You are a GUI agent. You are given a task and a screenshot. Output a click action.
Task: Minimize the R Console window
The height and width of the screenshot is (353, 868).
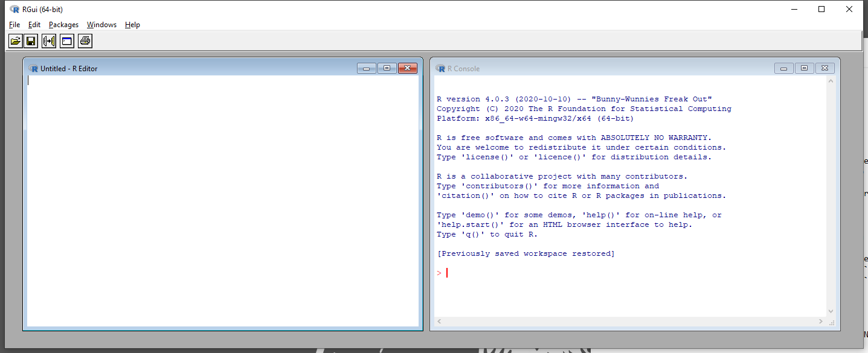coord(783,68)
